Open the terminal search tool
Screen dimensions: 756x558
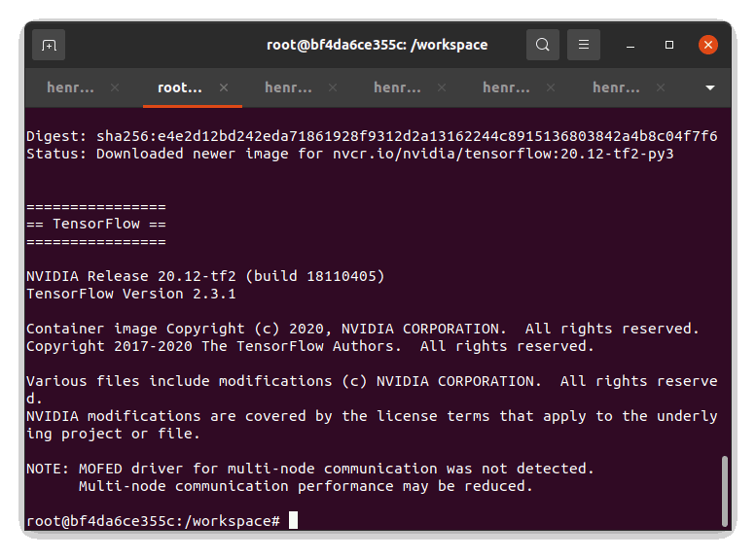coord(542,45)
